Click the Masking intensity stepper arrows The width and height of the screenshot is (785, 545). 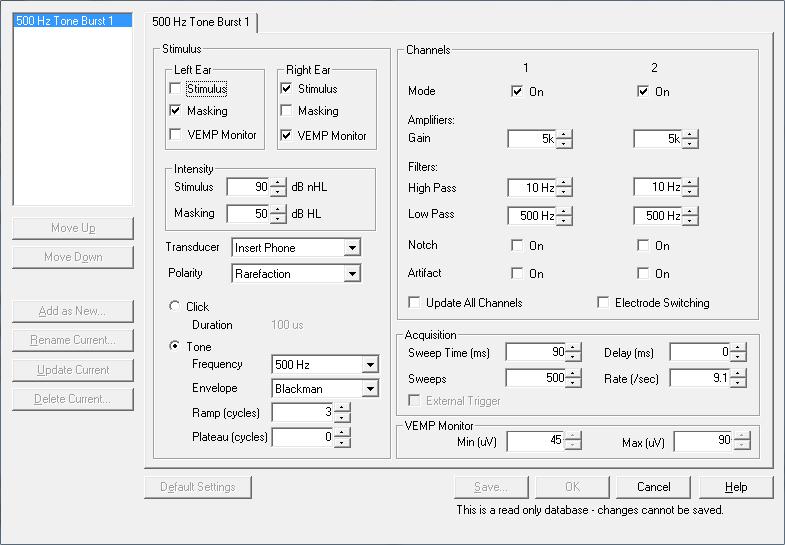[278, 214]
